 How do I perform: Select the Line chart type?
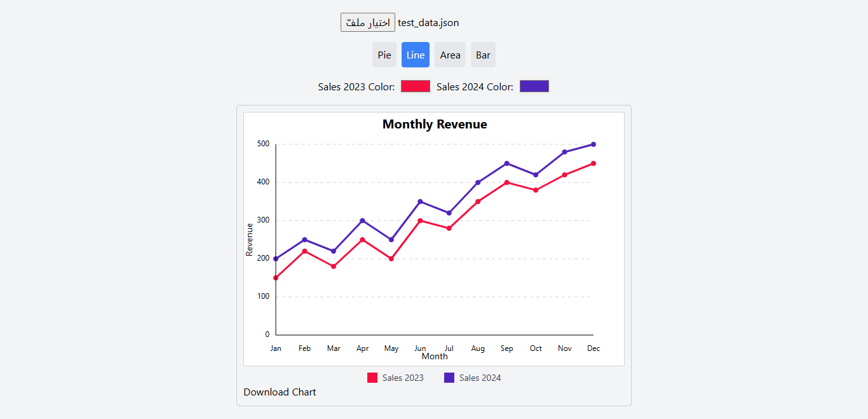(416, 55)
